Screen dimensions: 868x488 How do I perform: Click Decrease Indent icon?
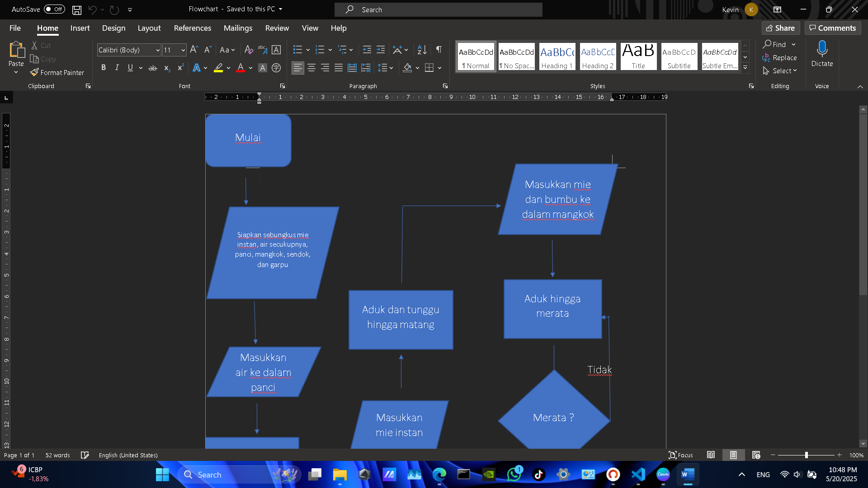367,50
